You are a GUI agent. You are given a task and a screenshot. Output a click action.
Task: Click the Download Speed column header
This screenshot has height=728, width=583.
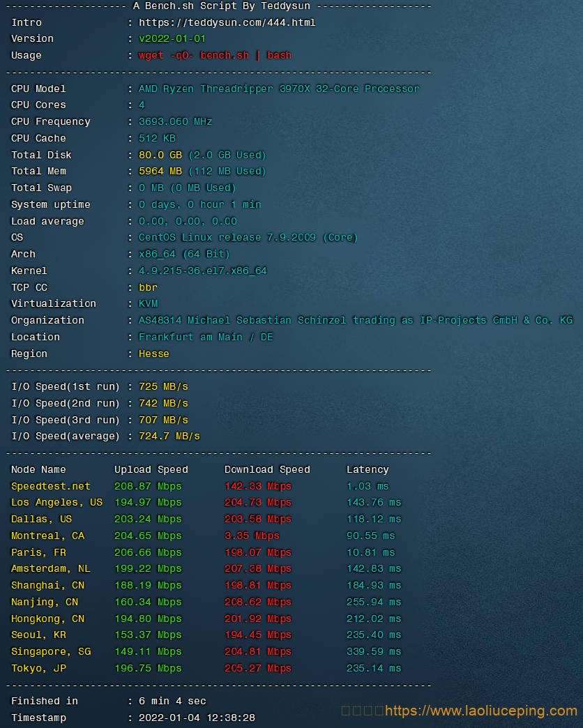[x=267, y=470]
